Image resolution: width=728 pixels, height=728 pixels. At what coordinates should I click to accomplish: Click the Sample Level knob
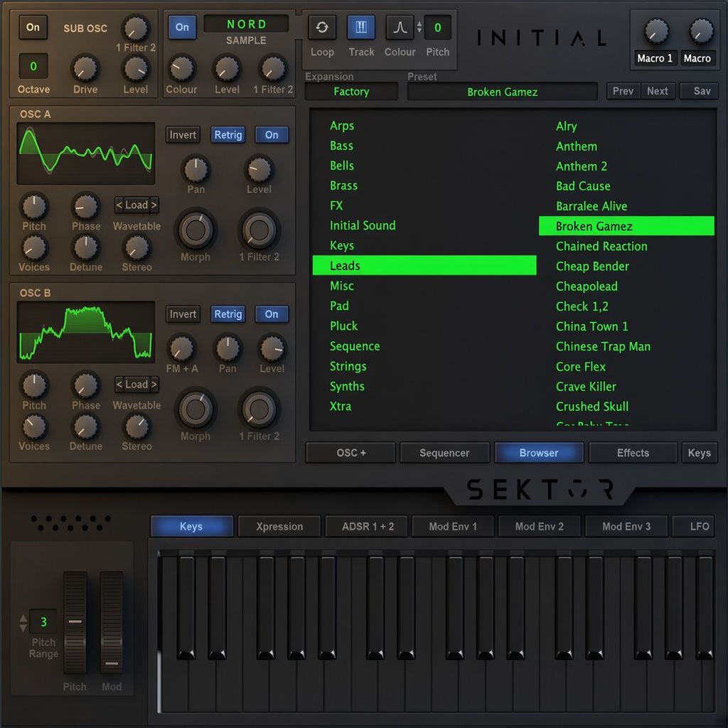click(227, 69)
